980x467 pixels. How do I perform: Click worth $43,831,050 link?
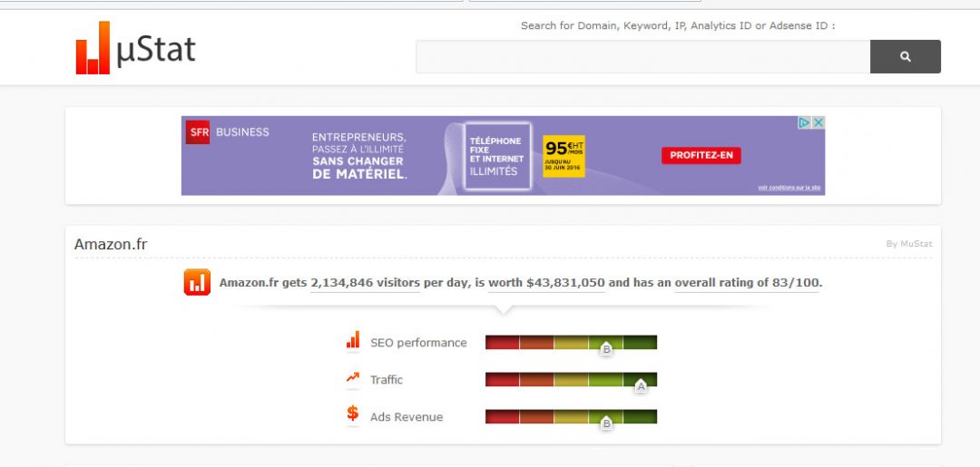546,283
